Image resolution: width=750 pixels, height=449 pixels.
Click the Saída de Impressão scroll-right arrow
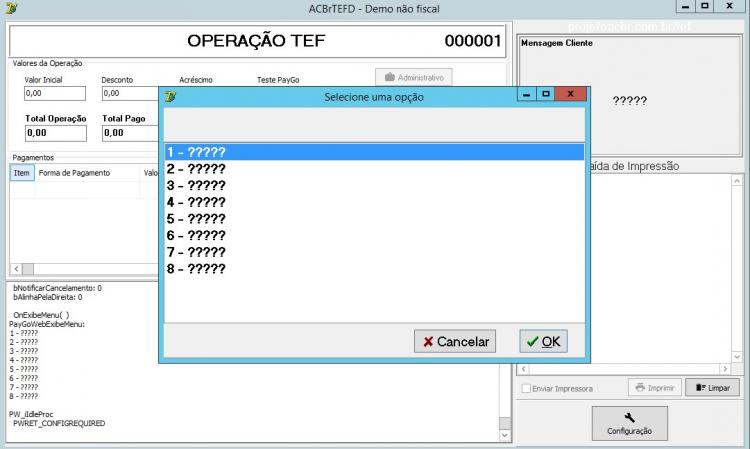[x=726, y=369]
